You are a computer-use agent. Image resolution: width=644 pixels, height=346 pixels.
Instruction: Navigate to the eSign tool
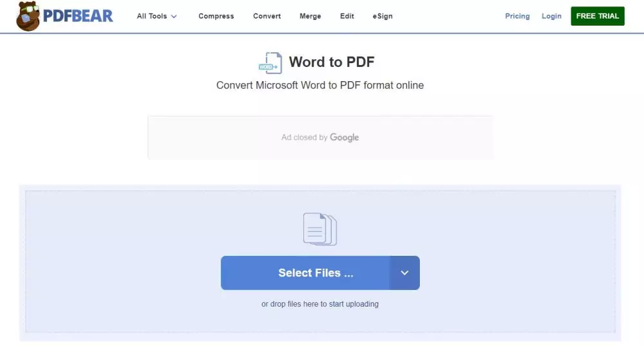click(x=383, y=16)
